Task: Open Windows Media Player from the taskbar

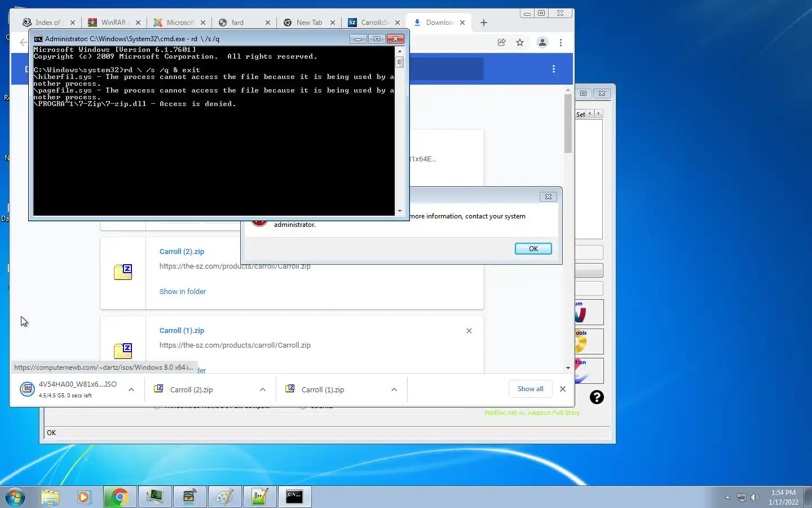Action: pos(83,497)
